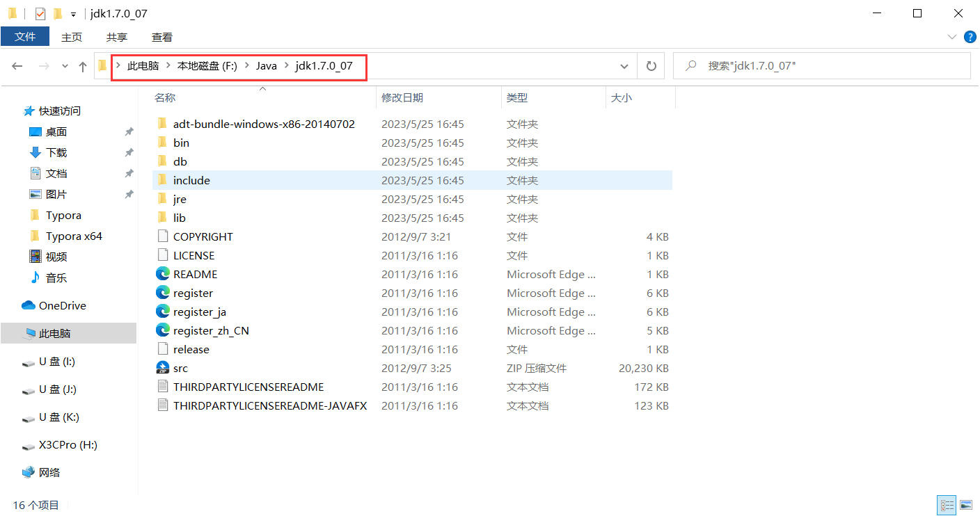Open the src ZIP archive
The width and height of the screenshot is (980, 516).
point(180,368)
